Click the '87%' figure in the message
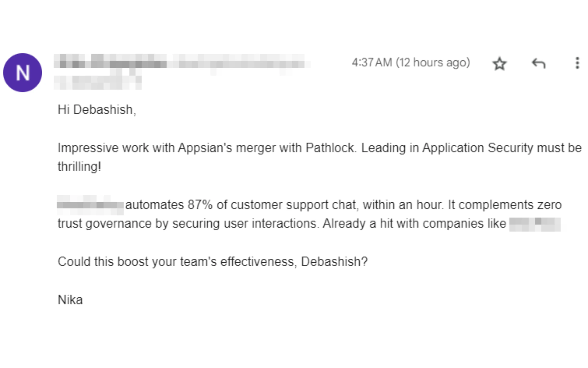This screenshot has height=368, width=588. pyautogui.click(x=200, y=205)
